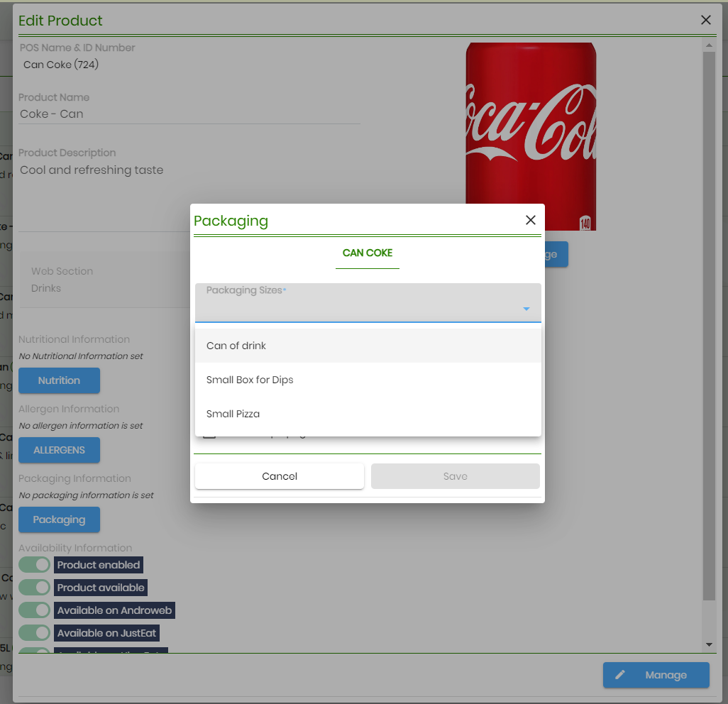This screenshot has height=704, width=728.
Task: Click the pencil icon on Manage
Action: 620,675
